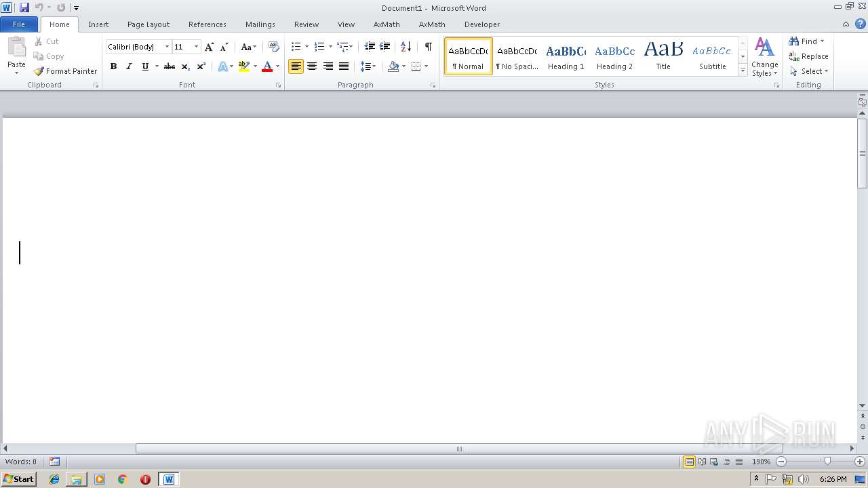Switch to the Developer tab

coord(482,24)
